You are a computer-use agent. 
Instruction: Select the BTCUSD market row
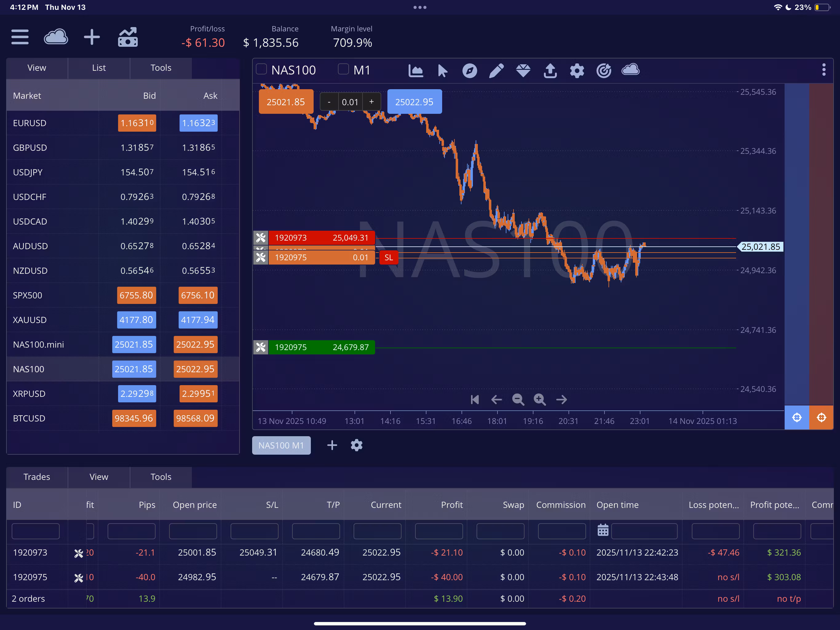[123, 418]
